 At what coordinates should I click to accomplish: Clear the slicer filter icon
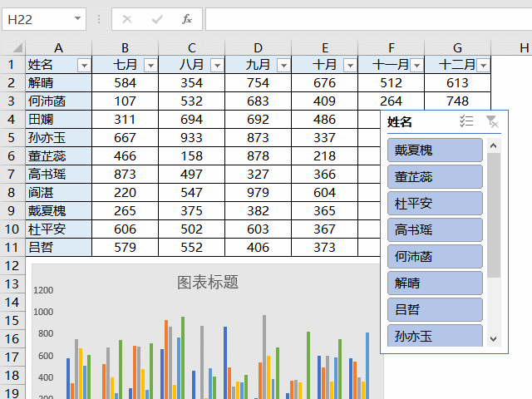pos(492,121)
